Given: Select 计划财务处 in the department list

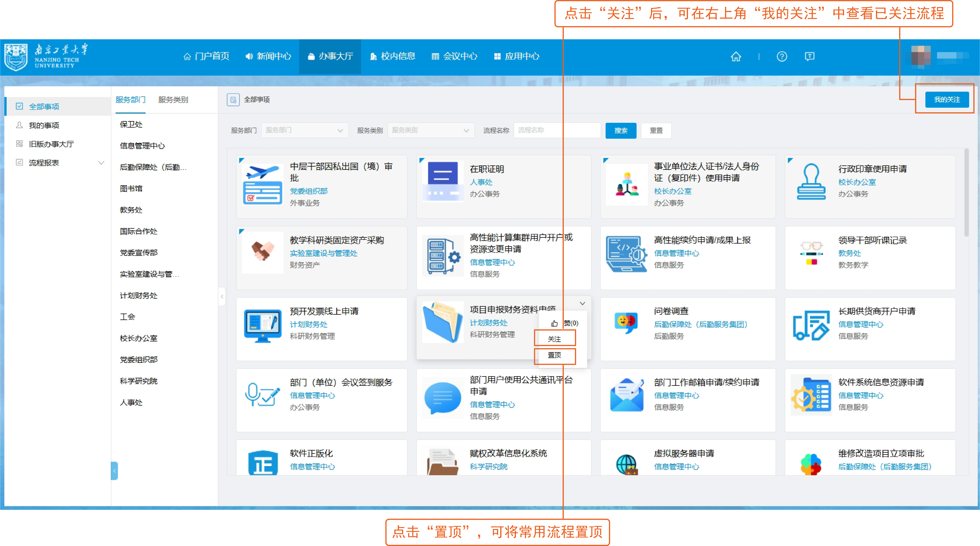Looking at the screenshot, I should click(x=138, y=296).
